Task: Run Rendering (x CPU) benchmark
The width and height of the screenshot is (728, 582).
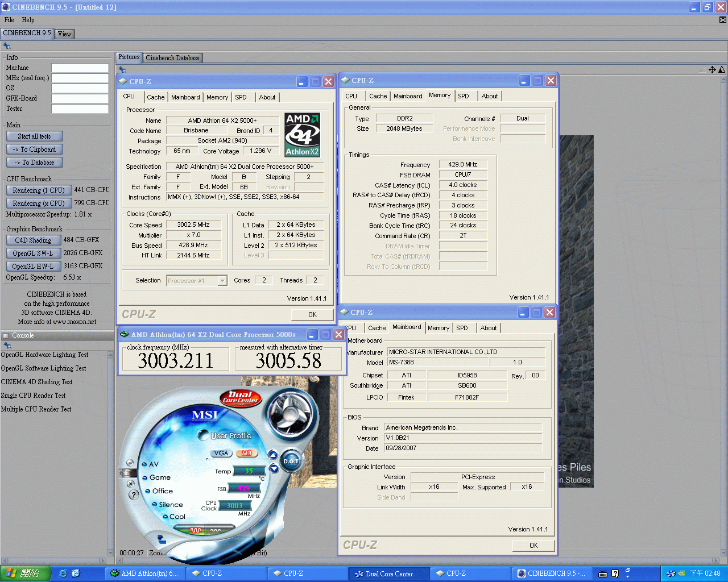Action: (x=39, y=203)
